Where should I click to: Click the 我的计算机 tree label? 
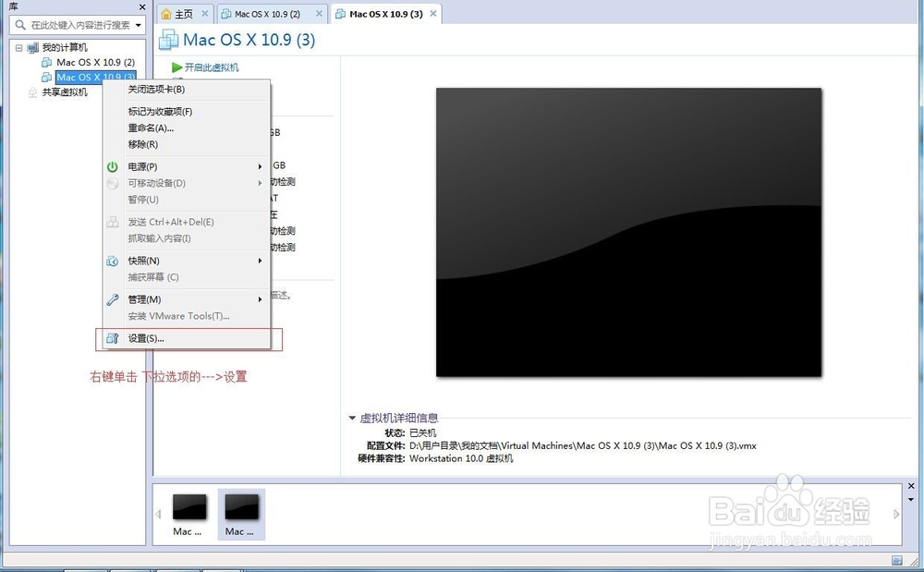click(65, 48)
